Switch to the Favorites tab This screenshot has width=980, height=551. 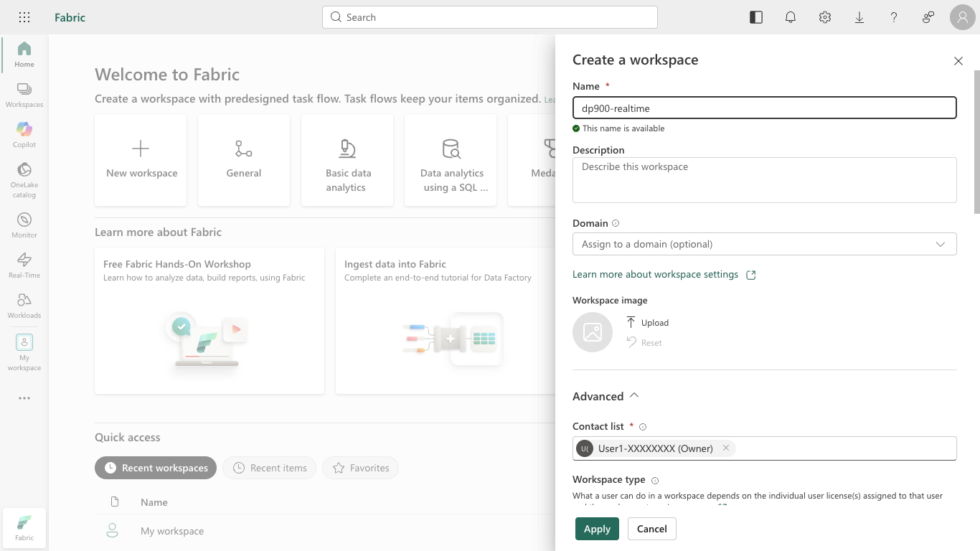(x=360, y=468)
